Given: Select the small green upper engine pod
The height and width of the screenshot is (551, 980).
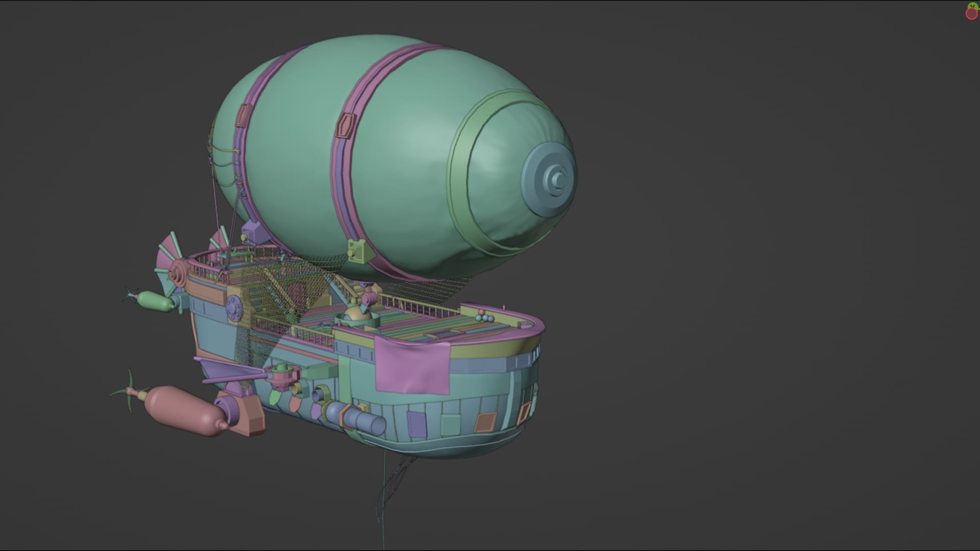Looking at the screenshot, I should point(156,300).
